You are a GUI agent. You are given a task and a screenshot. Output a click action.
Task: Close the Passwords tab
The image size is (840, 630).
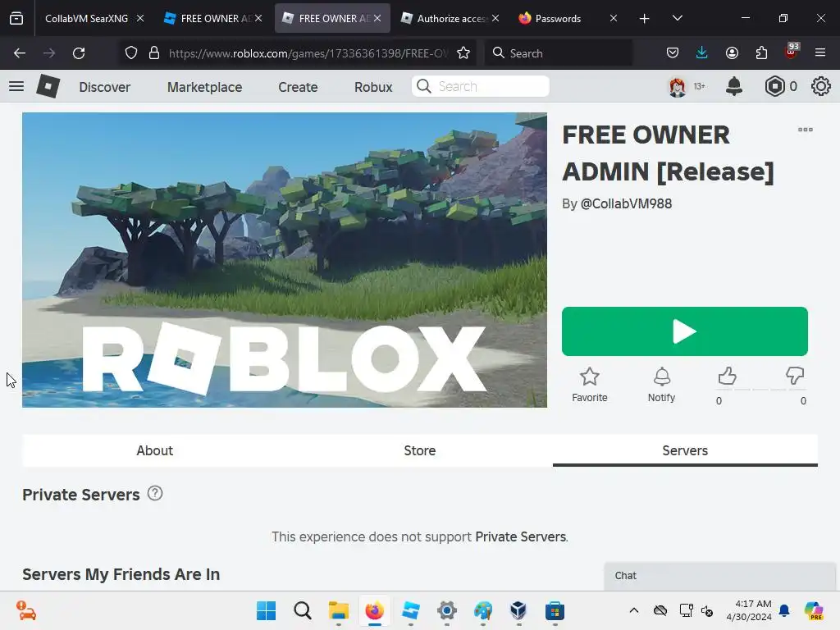pos(614,18)
